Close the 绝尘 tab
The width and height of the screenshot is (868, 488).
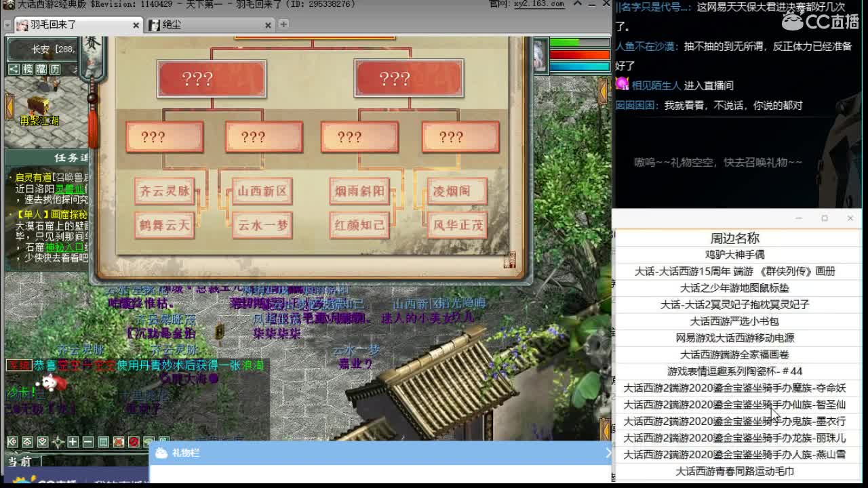(x=268, y=25)
